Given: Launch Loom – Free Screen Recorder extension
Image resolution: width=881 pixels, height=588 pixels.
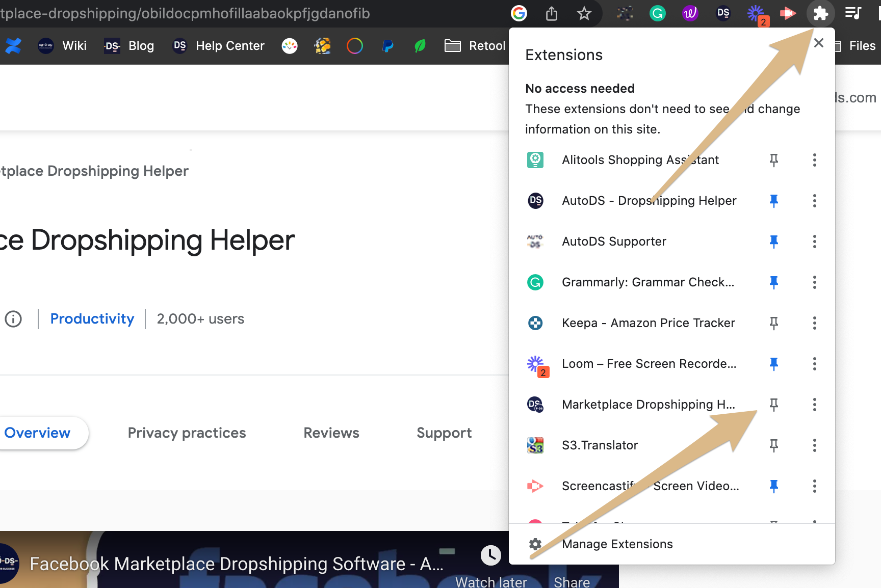Looking at the screenshot, I should pos(632,364).
